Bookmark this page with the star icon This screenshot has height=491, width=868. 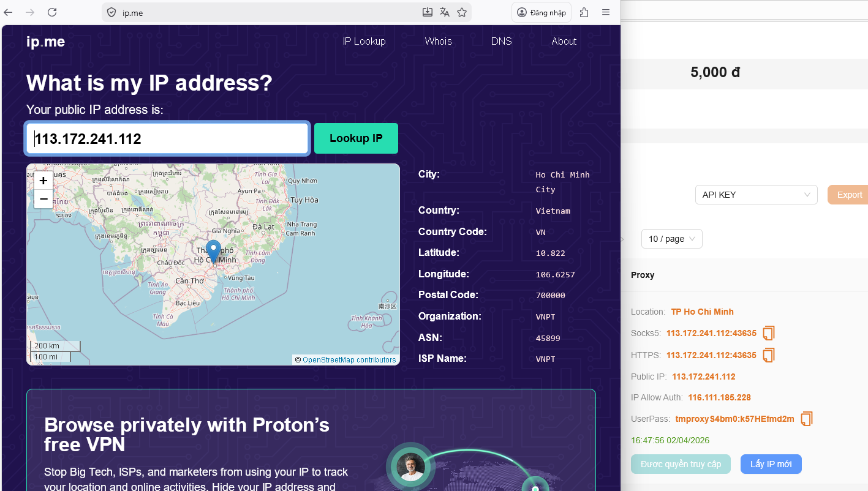pyautogui.click(x=462, y=12)
